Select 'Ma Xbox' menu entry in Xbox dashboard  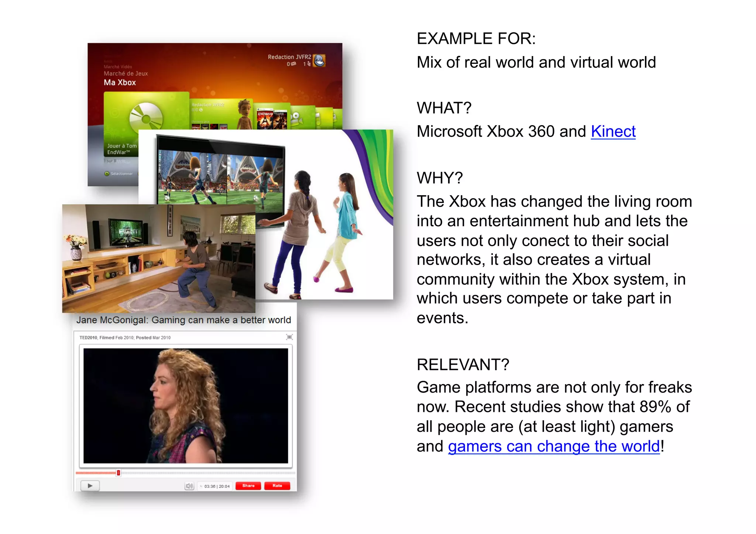(x=120, y=83)
